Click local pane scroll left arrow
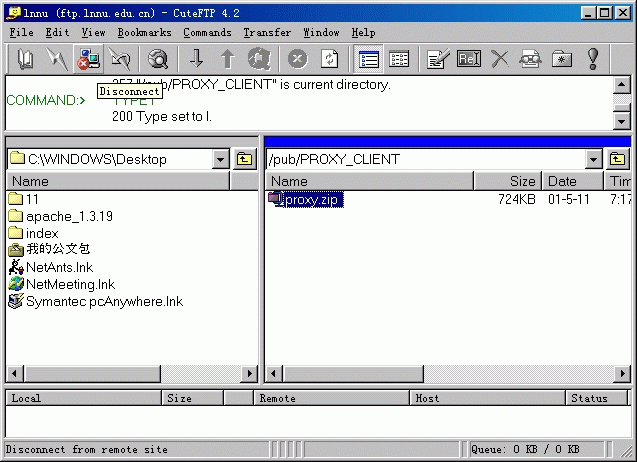637x462 pixels. (x=15, y=373)
